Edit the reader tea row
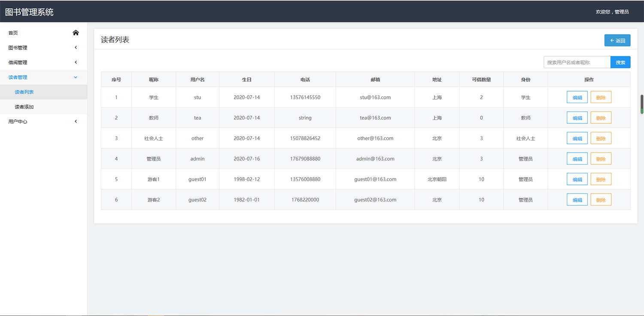This screenshot has width=644, height=316. pyautogui.click(x=577, y=118)
